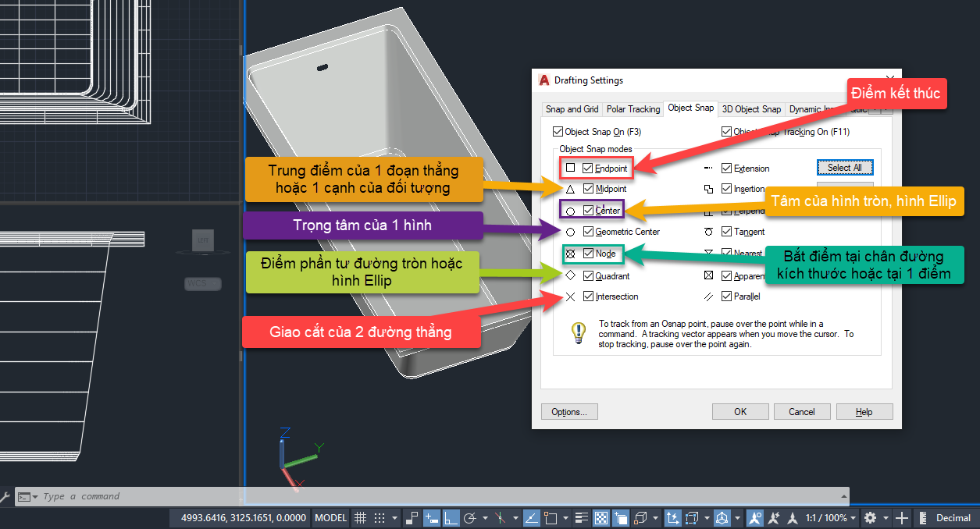Uncheck the Midpoint snap mode checkbox
This screenshot has height=529, width=980.
pyautogui.click(x=588, y=189)
